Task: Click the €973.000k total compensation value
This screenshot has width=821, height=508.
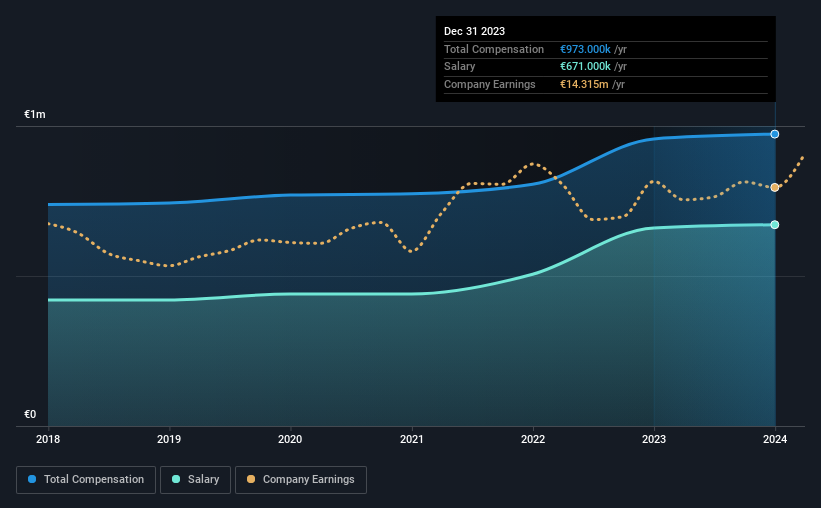Action: pyautogui.click(x=585, y=49)
